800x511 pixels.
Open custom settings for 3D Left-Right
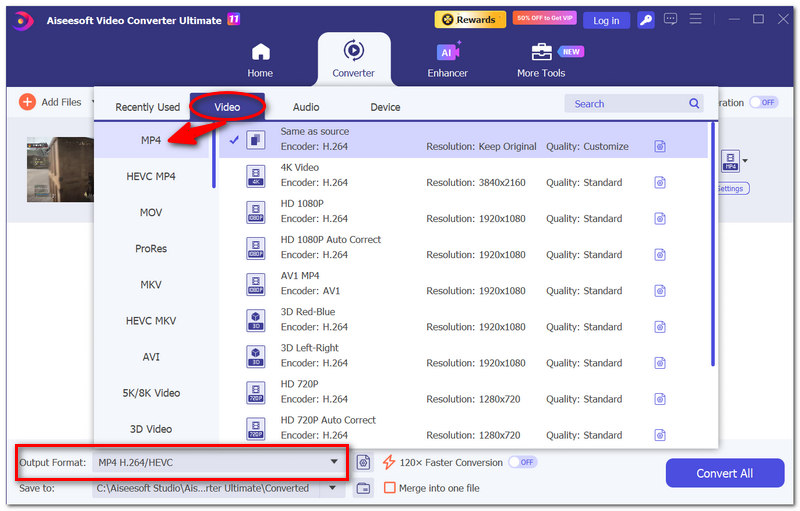660,363
